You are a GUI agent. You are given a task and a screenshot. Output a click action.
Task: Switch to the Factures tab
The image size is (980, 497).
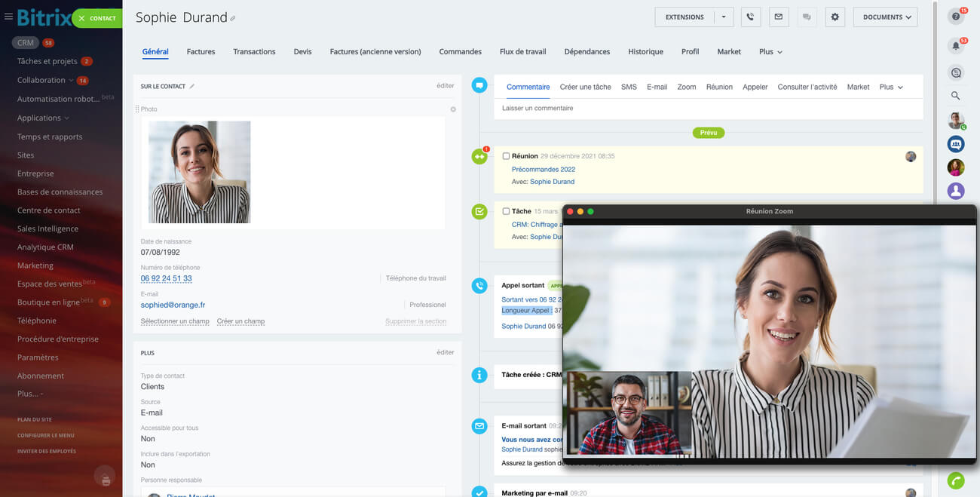[x=201, y=52]
